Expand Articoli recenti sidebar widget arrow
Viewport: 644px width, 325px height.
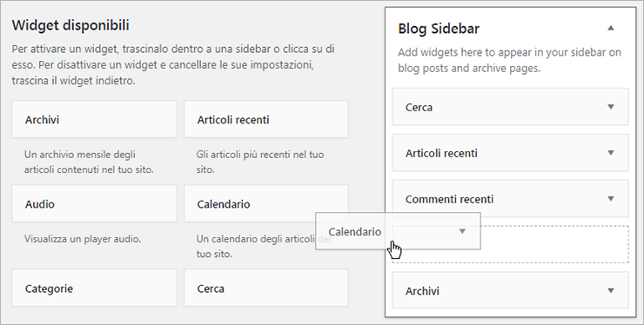pos(611,153)
